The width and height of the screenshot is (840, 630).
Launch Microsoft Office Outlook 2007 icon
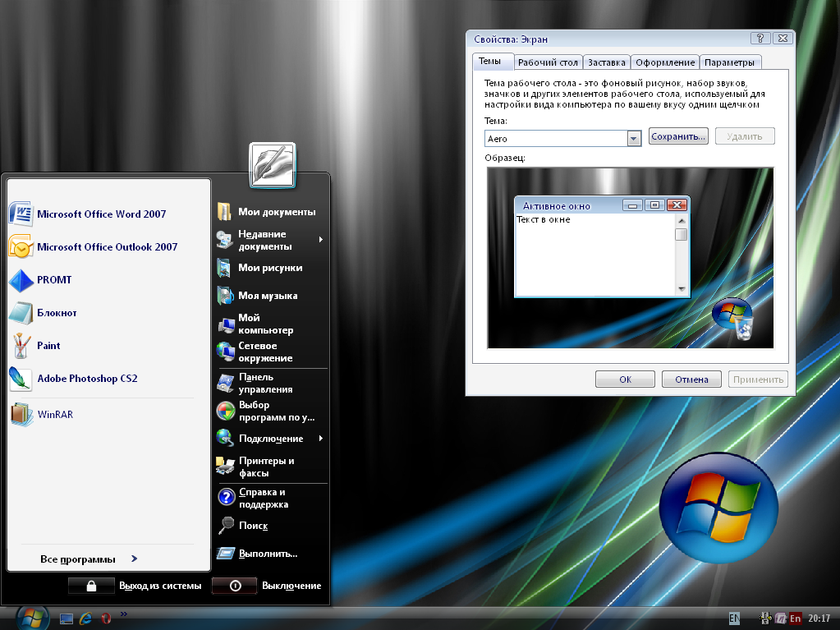(21, 247)
